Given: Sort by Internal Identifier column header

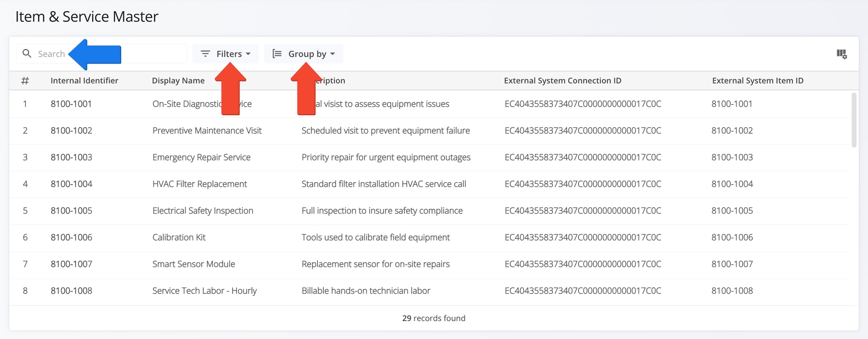Looking at the screenshot, I should coord(84,81).
